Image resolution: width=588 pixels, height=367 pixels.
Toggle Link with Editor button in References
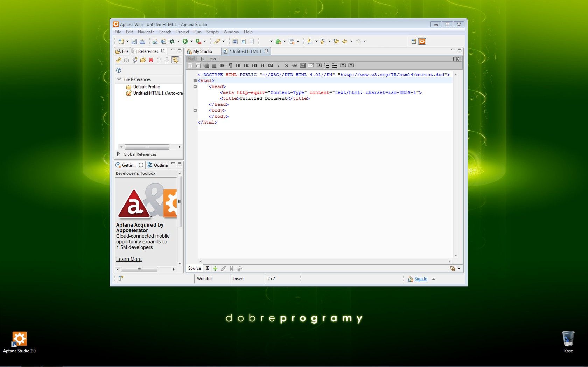point(175,60)
